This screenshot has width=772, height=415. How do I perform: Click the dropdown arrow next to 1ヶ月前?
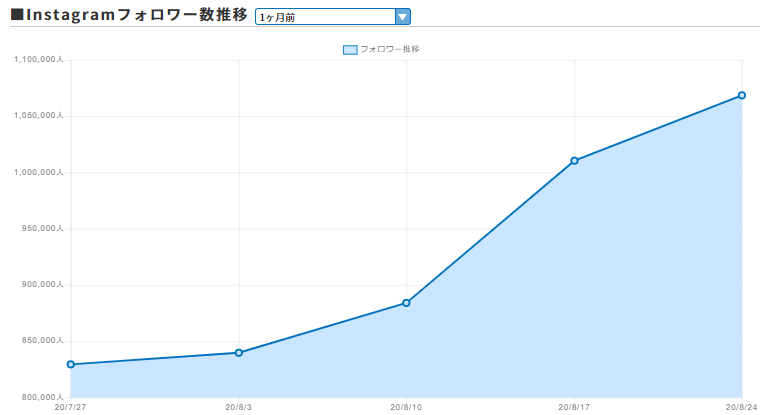click(x=403, y=17)
